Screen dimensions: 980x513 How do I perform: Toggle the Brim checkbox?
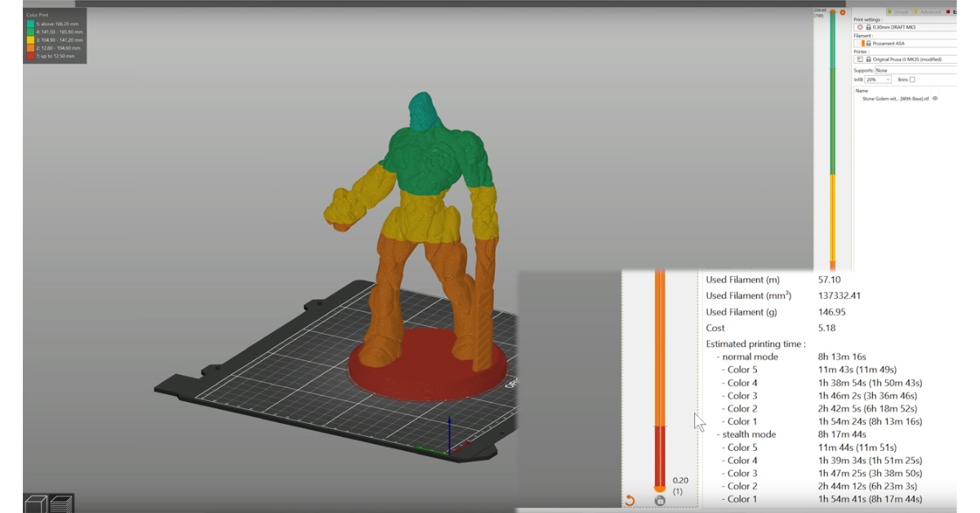(912, 80)
